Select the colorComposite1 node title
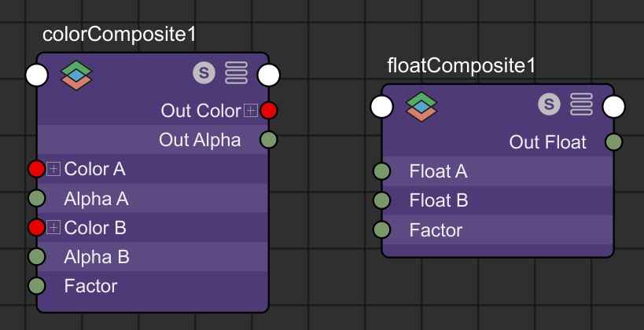The width and height of the screenshot is (644, 330). click(119, 35)
